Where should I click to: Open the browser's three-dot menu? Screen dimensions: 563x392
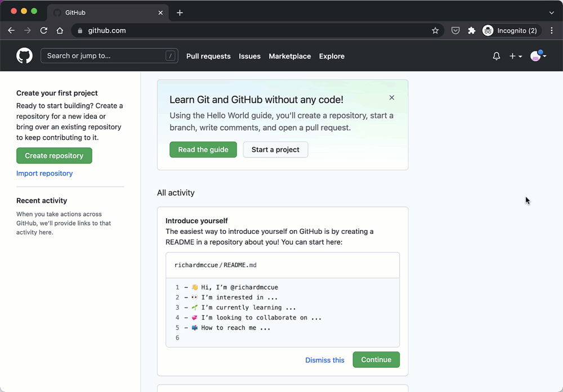[x=552, y=30]
